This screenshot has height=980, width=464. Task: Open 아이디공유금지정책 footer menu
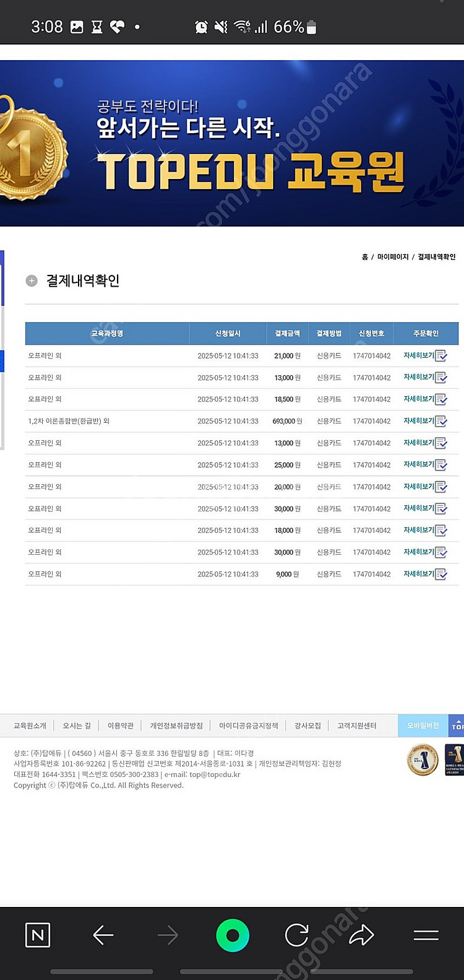point(249,726)
